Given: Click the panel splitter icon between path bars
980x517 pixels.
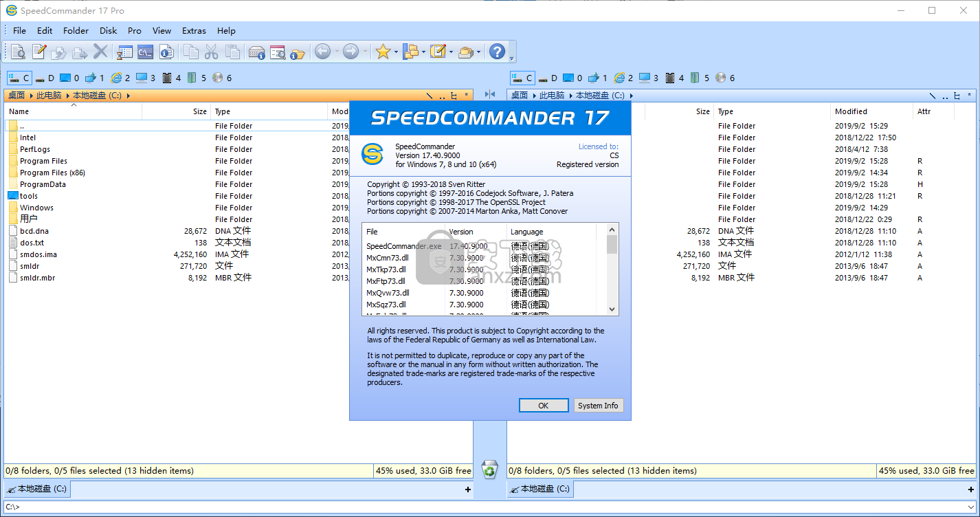Looking at the screenshot, I should pos(490,95).
